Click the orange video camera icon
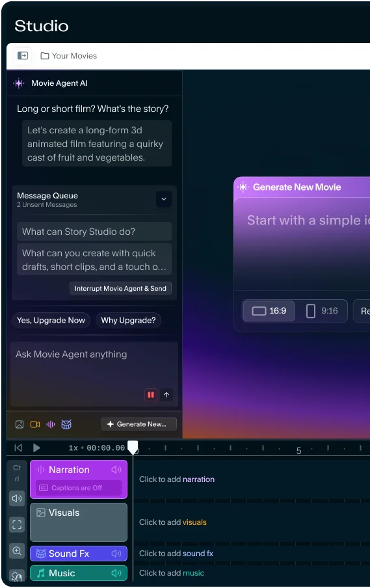 tap(35, 424)
